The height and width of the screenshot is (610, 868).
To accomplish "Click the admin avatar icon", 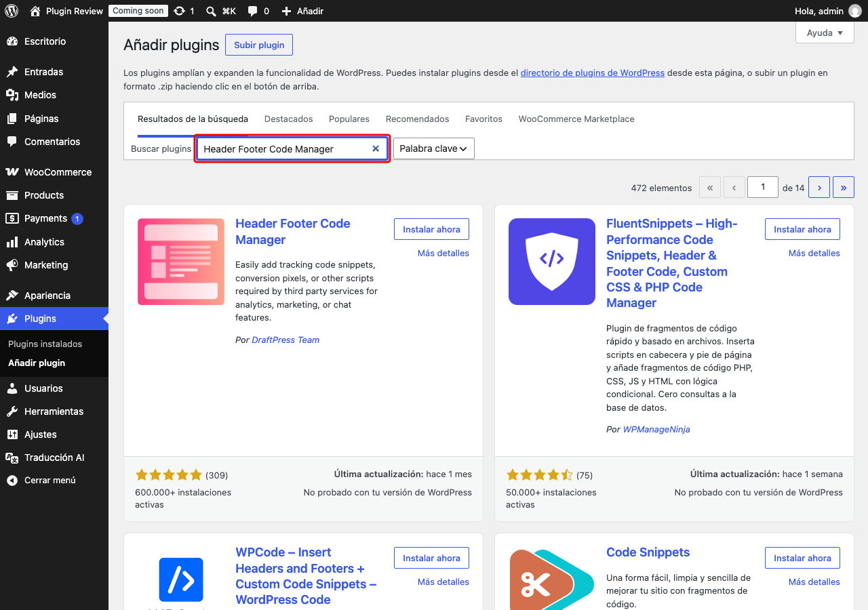I will click(855, 11).
